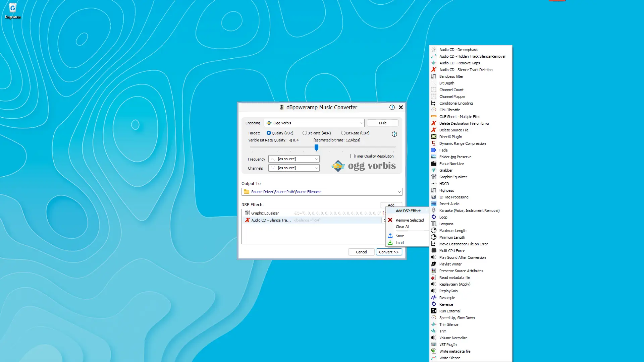Open the Output To path dropdown

(x=399, y=192)
